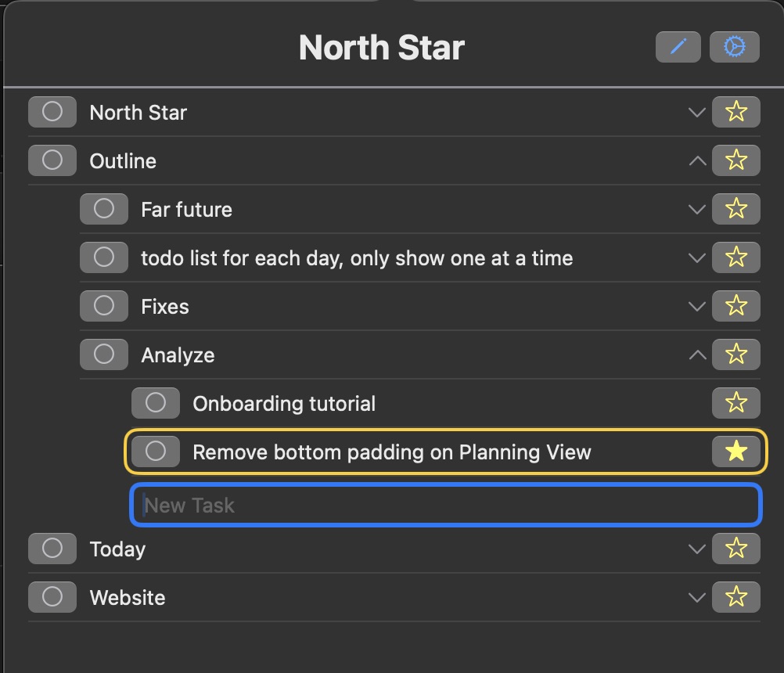The image size is (784, 673).
Task: Collapse the Outline section chevron
Action: click(697, 161)
